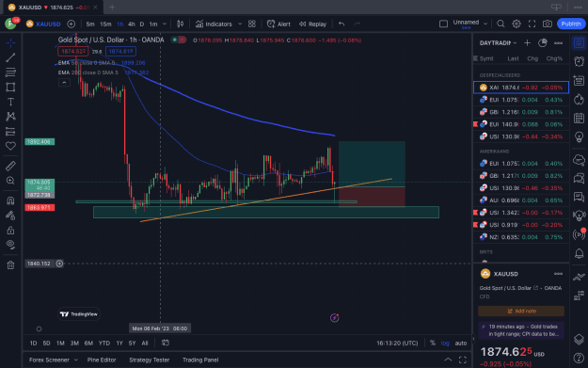The image size is (588, 368).
Task: Set range to 1D
Action: point(33,343)
